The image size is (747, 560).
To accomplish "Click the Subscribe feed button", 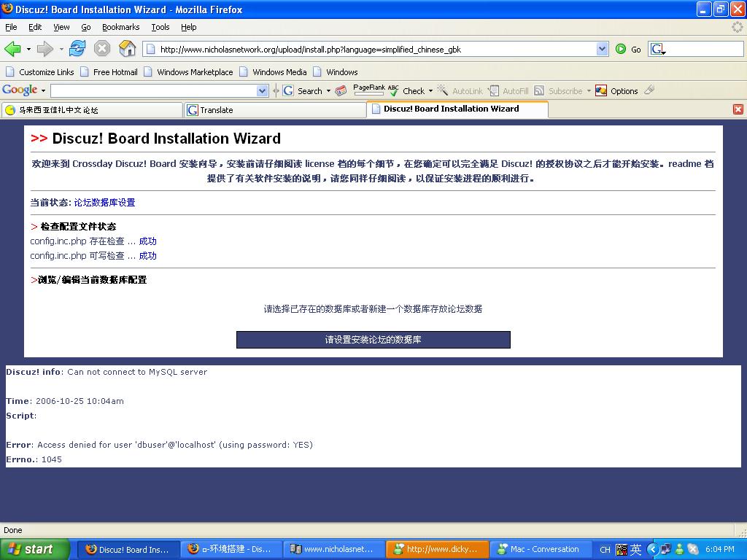I will (558, 90).
